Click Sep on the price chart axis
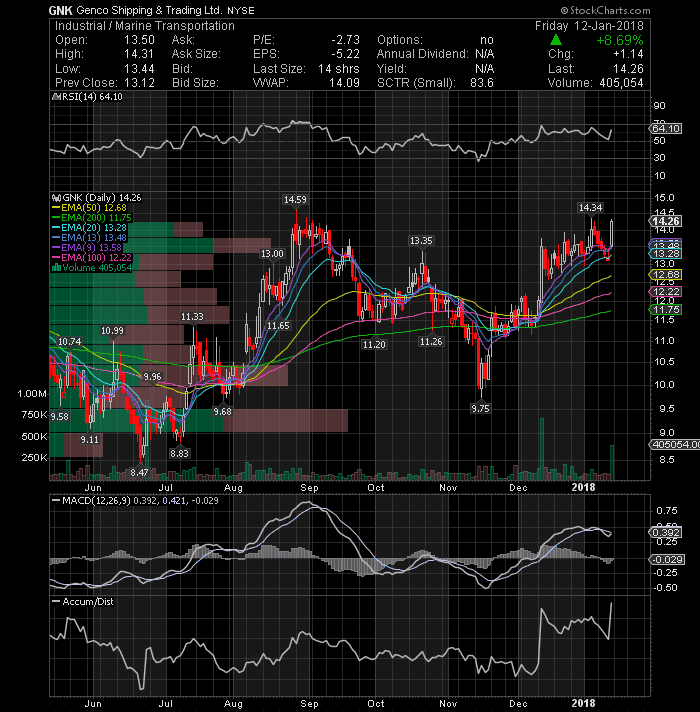This screenshot has height=712, width=700. point(309,488)
